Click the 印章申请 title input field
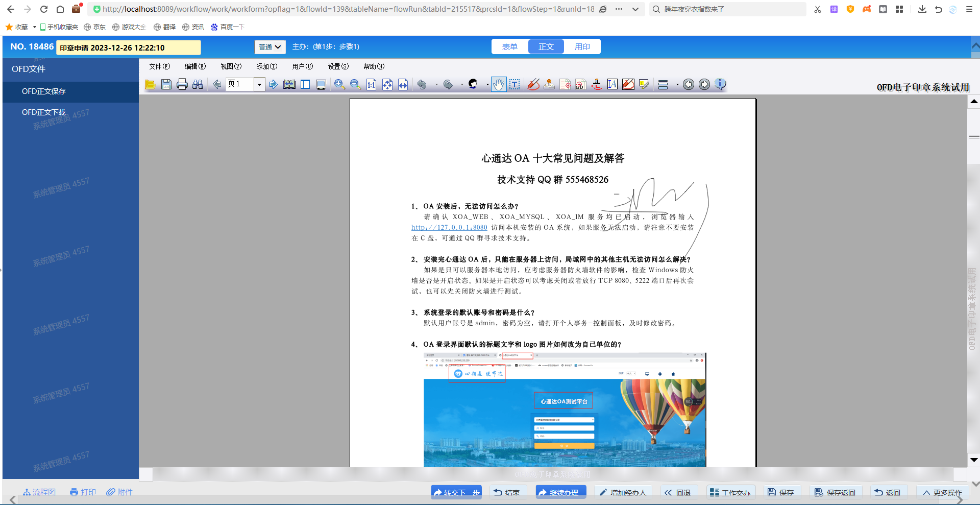This screenshot has width=980, height=505. pyautogui.click(x=128, y=47)
